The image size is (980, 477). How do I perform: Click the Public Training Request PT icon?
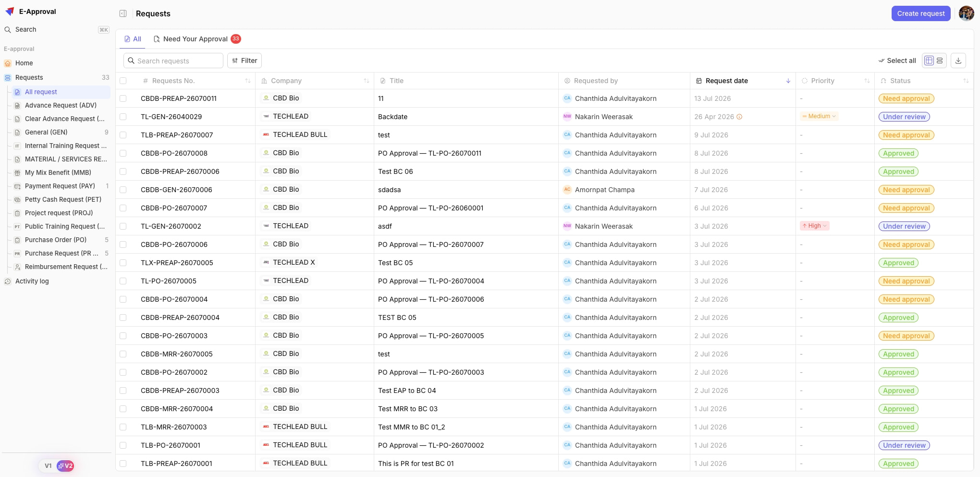tap(17, 226)
